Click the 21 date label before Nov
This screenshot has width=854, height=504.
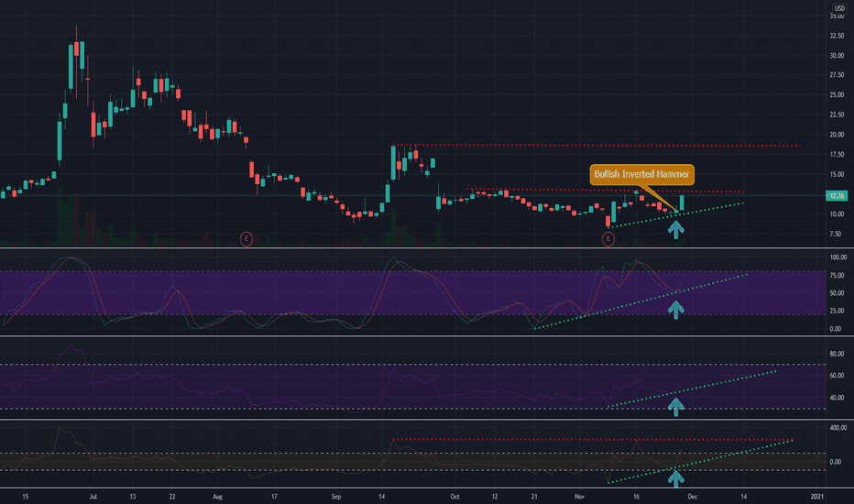click(x=534, y=497)
